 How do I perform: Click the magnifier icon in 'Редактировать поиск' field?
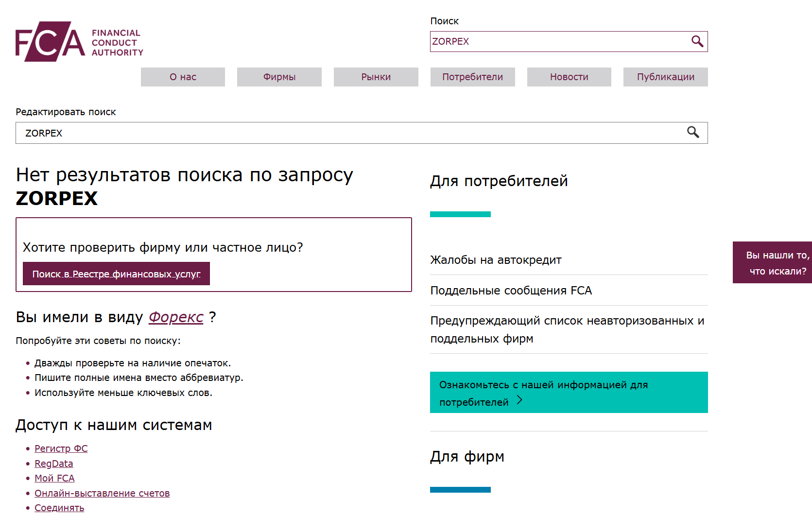[693, 133]
